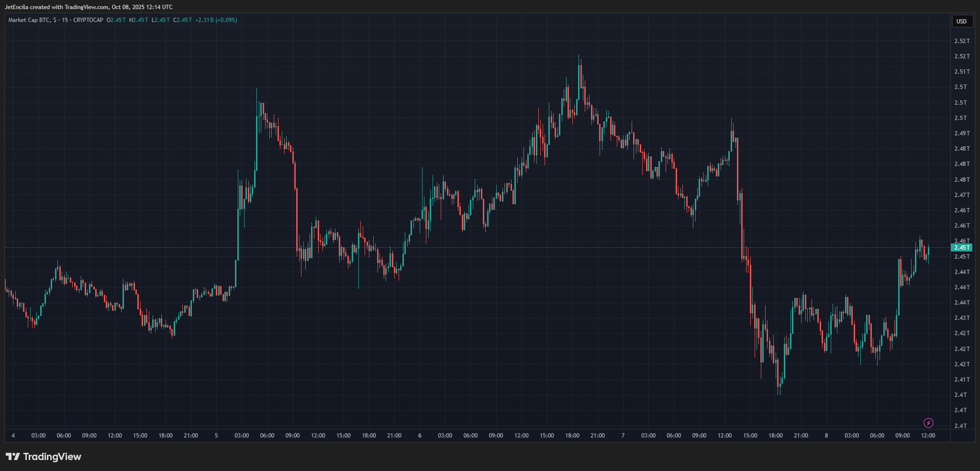The image size is (980, 471).
Task: Click the day 5 label on time axis
Action: (x=216, y=436)
